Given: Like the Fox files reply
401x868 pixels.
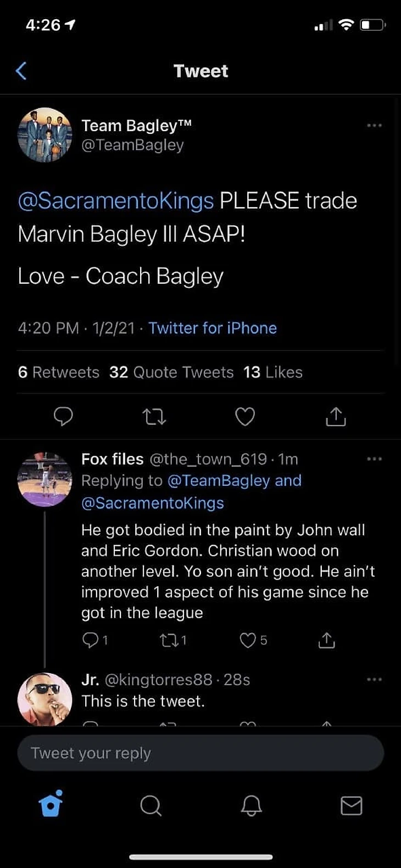Looking at the screenshot, I should [x=249, y=640].
